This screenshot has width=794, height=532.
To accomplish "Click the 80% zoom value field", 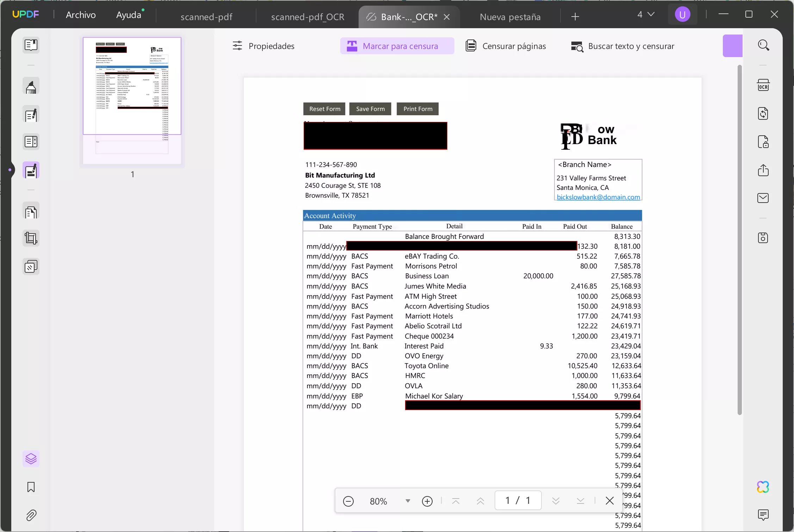I will point(378,501).
